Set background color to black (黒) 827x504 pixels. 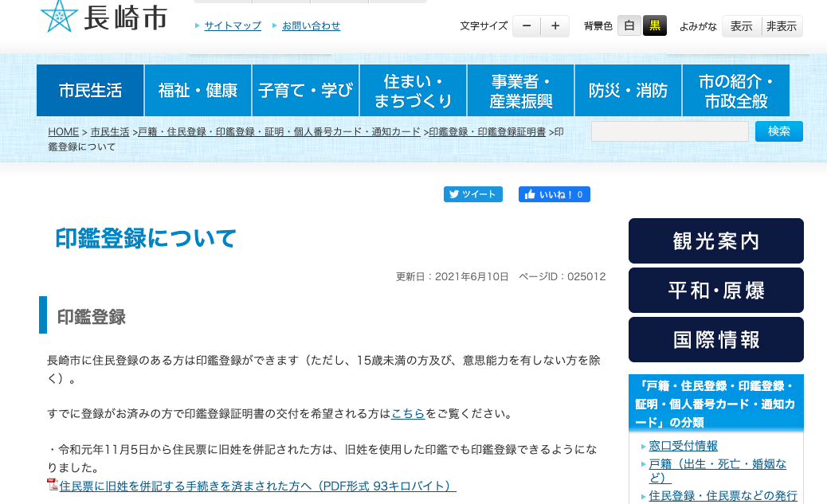pyautogui.click(x=655, y=26)
